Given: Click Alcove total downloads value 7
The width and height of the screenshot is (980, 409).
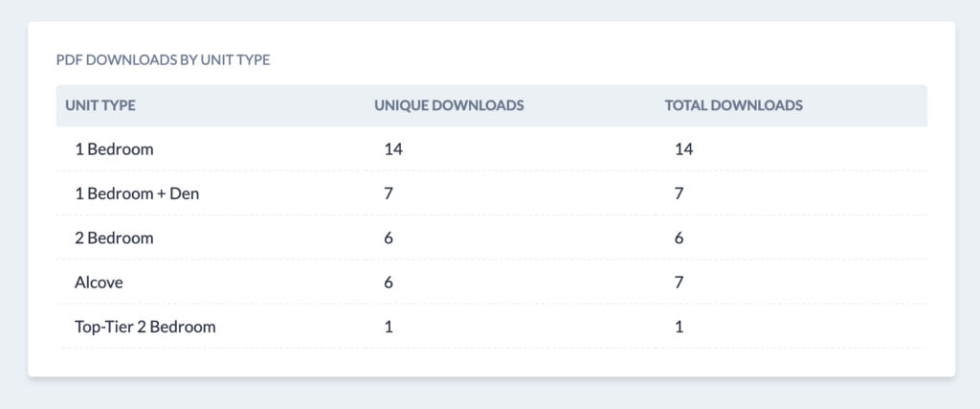Looking at the screenshot, I should tap(679, 283).
